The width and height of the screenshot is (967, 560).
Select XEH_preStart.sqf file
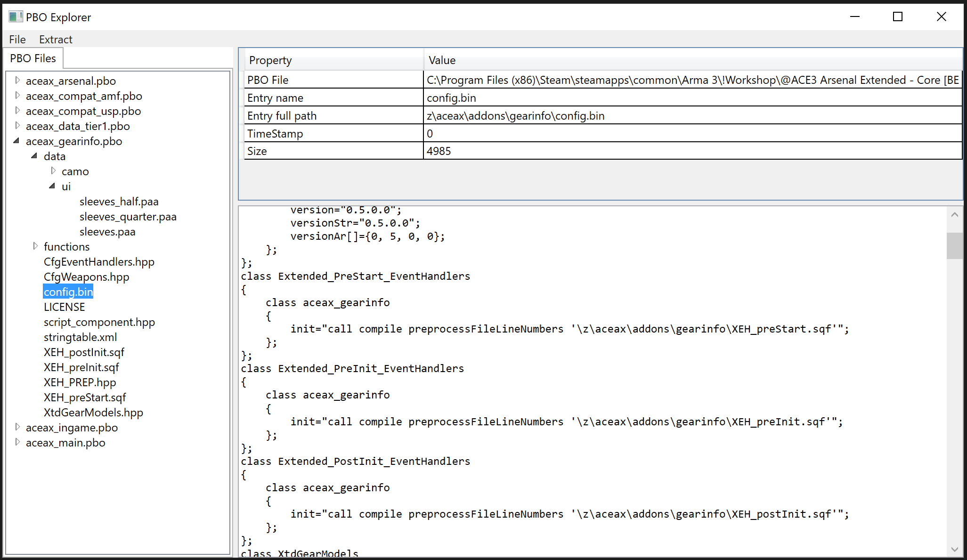coord(85,398)
